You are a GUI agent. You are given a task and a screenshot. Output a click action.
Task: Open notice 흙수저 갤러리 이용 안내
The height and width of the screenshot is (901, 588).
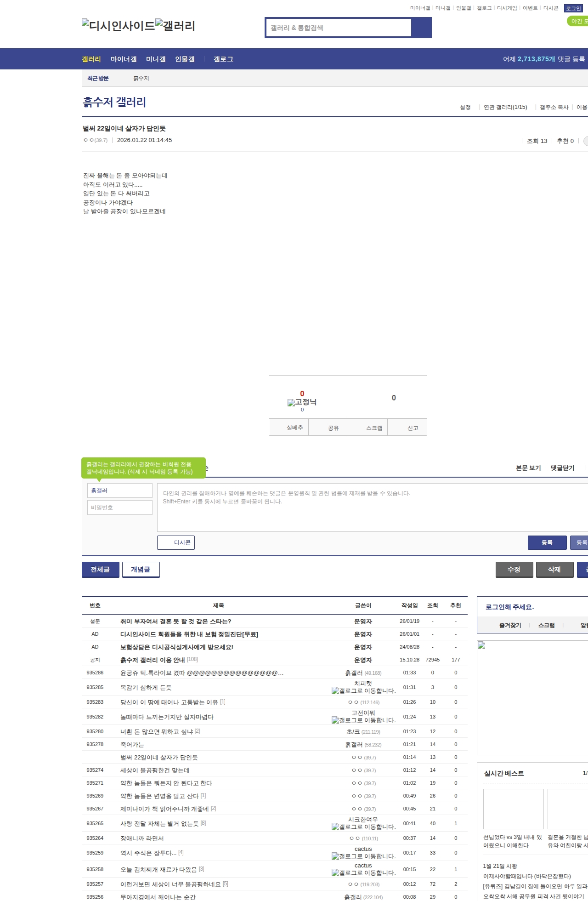click(153, 660)
